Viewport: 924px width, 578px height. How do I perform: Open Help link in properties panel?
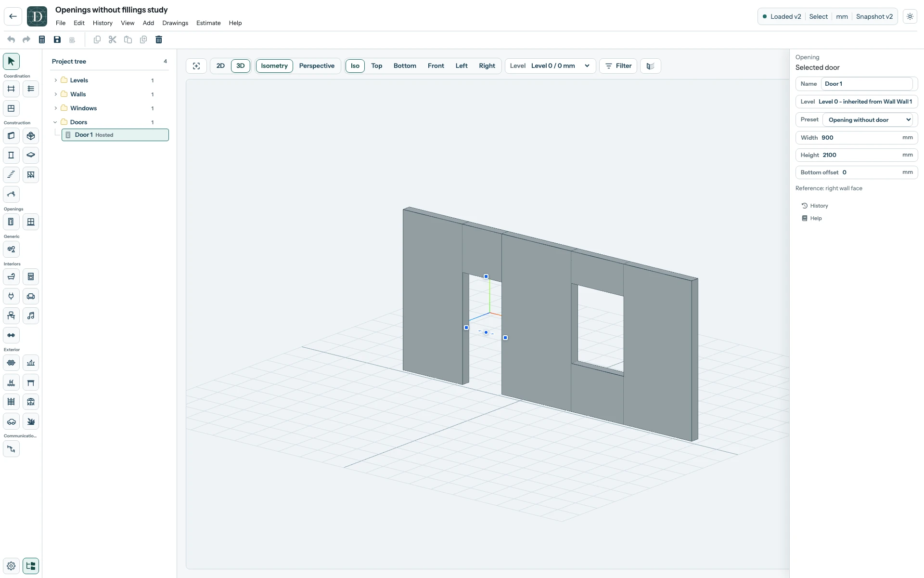[x=812, y=218]
